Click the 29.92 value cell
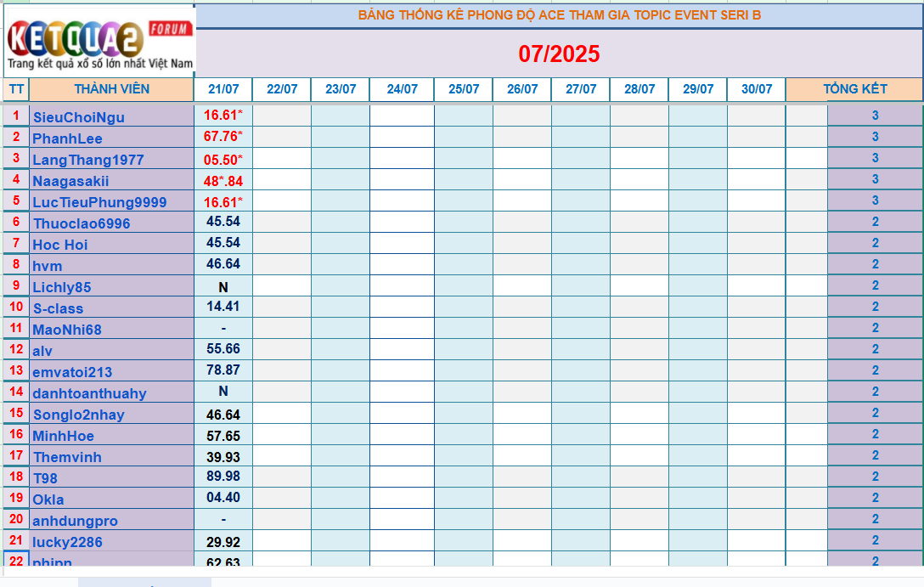 click(223, 539)
